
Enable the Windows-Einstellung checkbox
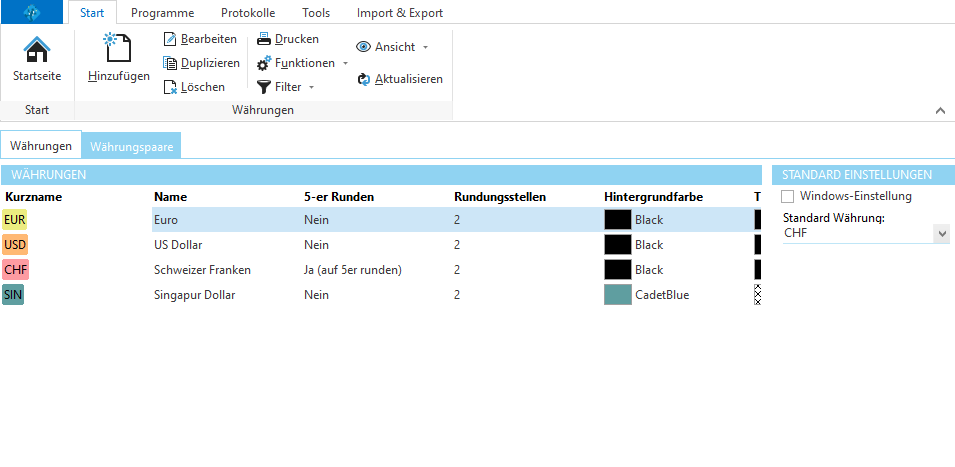788,197
